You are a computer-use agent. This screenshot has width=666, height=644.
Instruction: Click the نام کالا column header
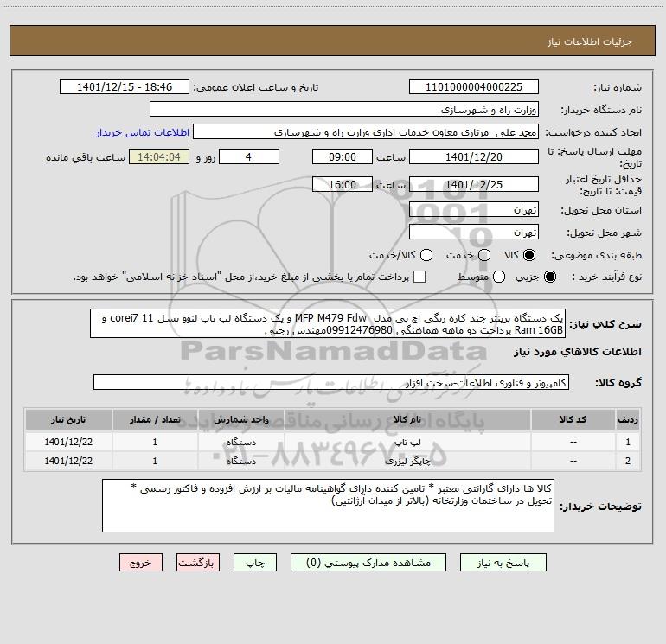pyautogui.click(x=407, y=419)
